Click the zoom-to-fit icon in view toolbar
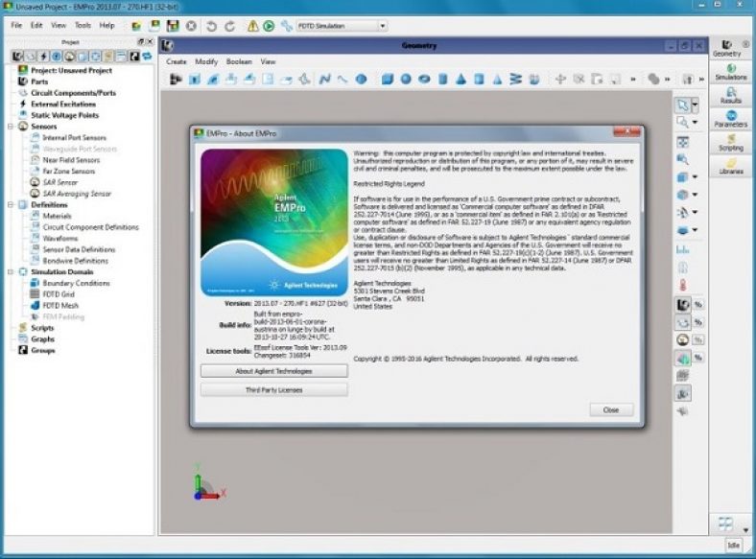756x559 pixels. [683, 142]
